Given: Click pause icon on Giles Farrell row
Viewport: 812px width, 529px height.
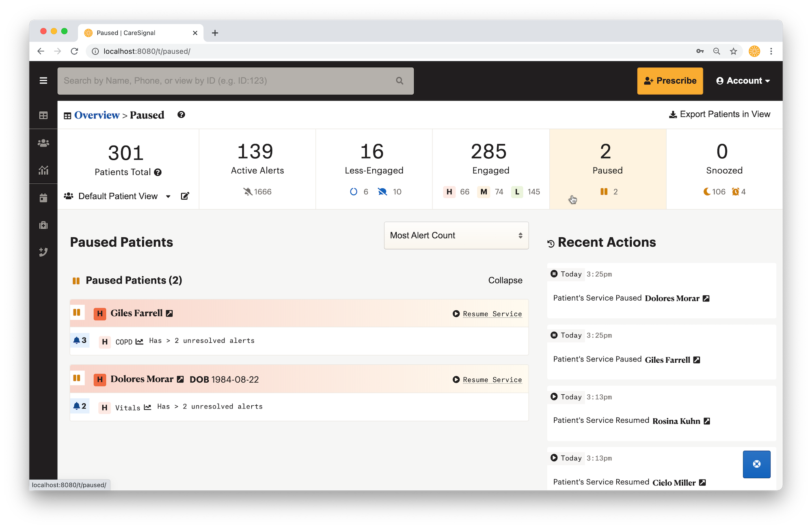Looking at the screenshot, I should pos(77,312).
